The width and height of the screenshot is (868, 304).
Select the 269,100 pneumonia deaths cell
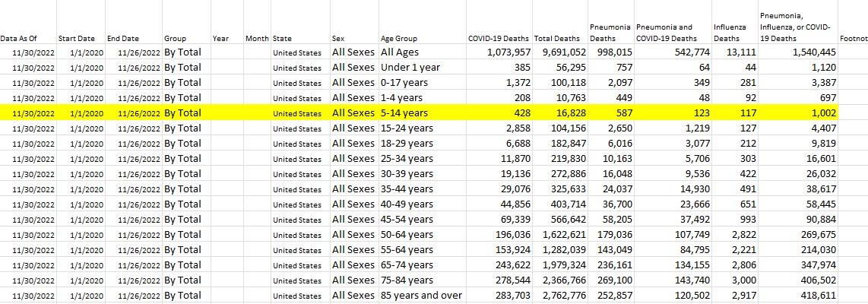coord(613,280)
